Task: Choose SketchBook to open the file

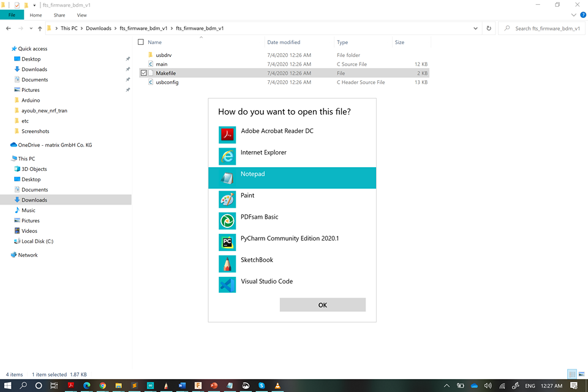Action: tap(292, 264)
